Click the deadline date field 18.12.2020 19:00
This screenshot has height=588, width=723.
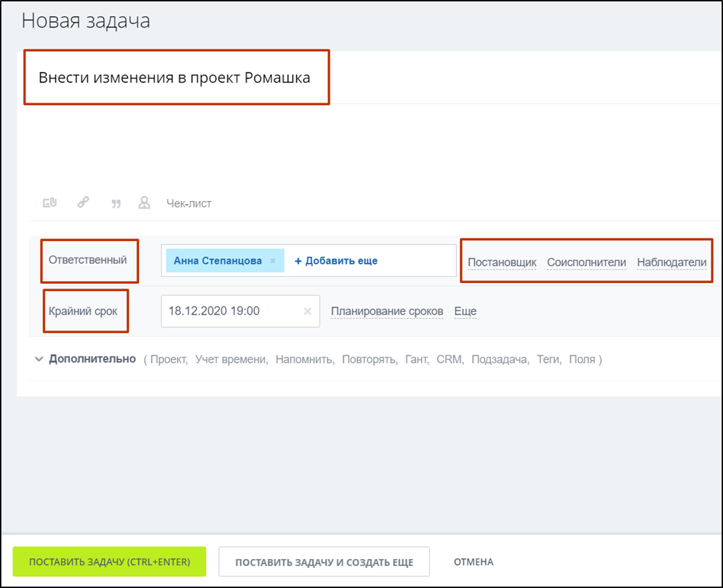227,311
